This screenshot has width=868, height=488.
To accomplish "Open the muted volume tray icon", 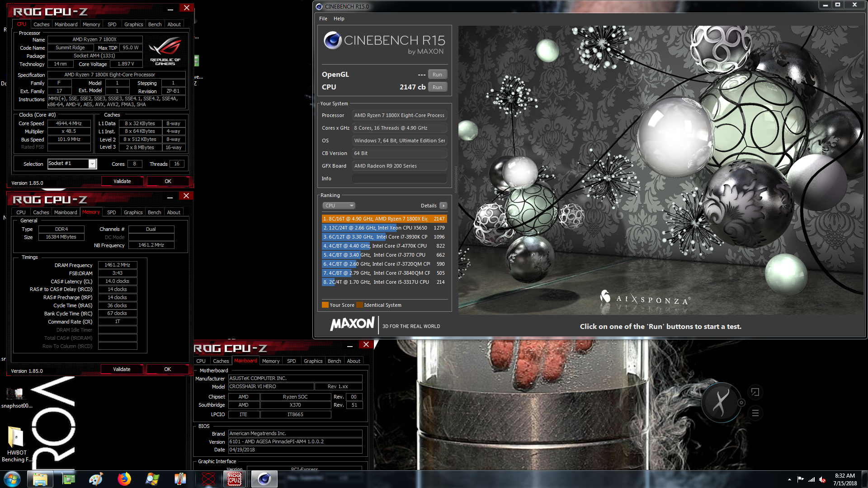I will [x=822, y=479].
